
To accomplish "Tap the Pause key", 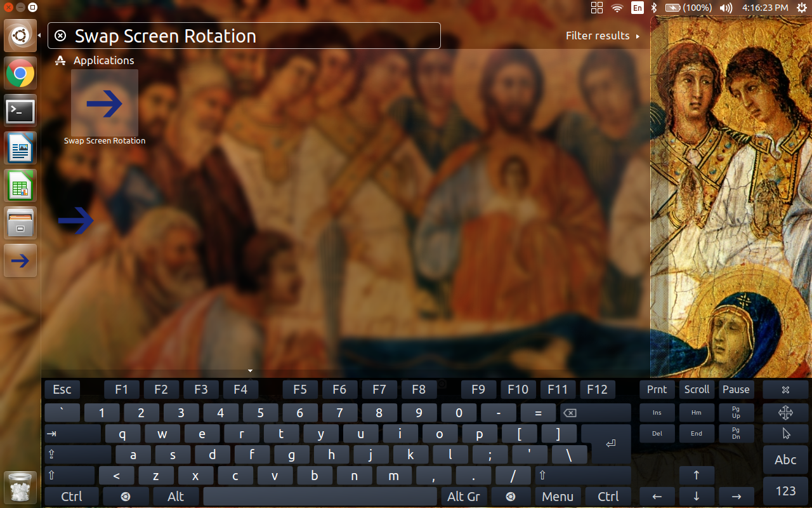I will 736,389.
